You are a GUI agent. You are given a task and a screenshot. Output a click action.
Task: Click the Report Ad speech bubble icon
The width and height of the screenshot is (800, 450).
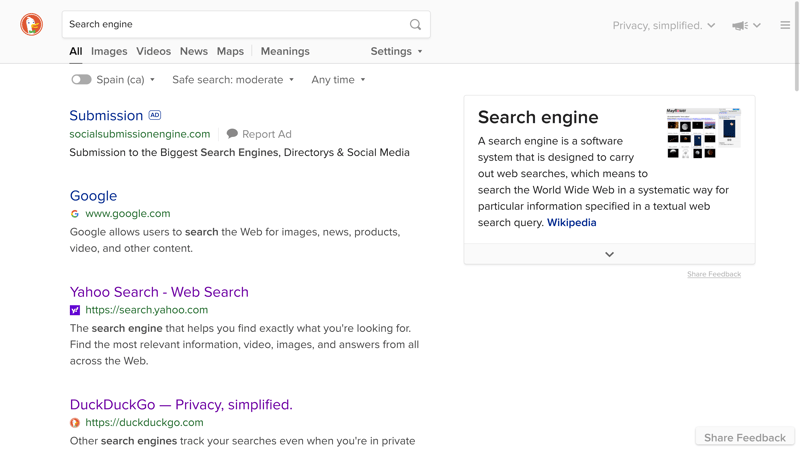tap(232, 134)
